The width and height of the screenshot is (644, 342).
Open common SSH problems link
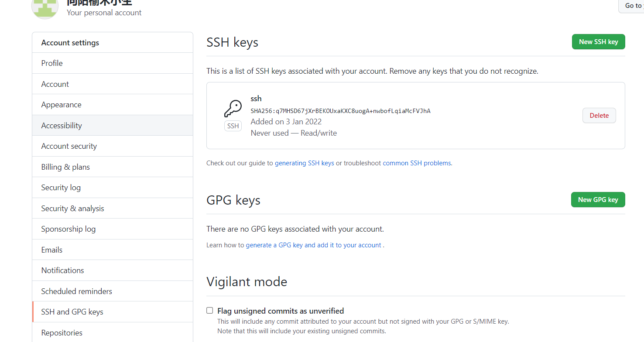417,163
